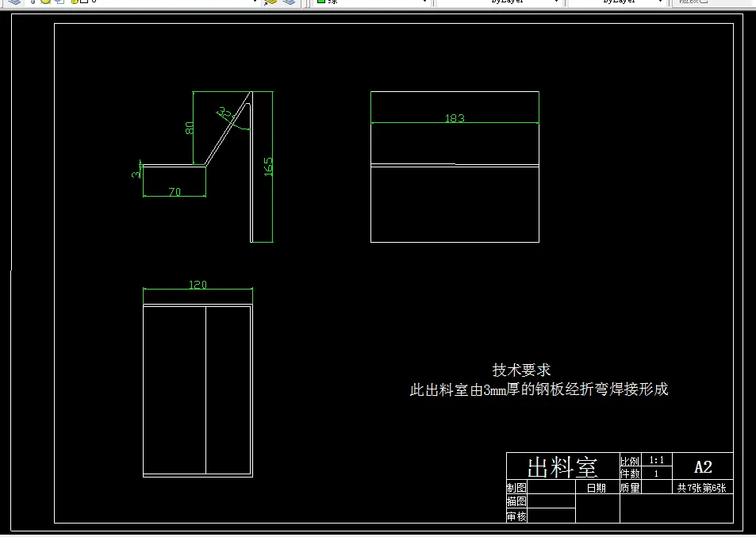Click the 制图 label cell
Screen dimensions: 756x537
516,488
